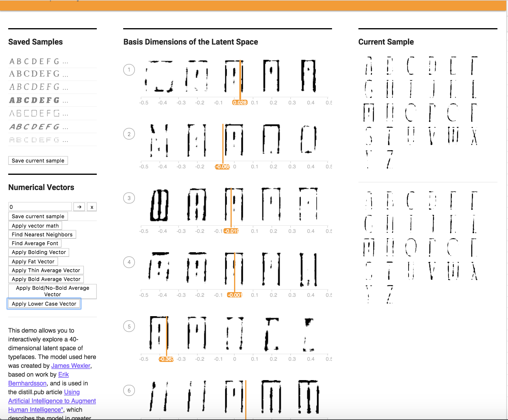508x420 pixels.
Task: Click dimension 3 leftmost bold glyph preview
Action: [x=159, y=205]
